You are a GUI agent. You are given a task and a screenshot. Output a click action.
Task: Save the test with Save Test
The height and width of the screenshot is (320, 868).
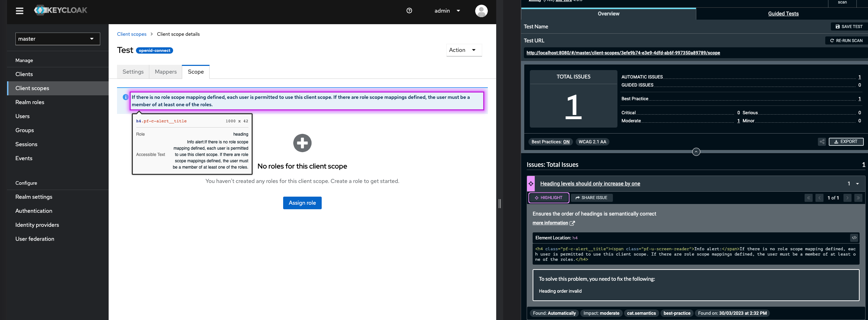click(848, 26)
